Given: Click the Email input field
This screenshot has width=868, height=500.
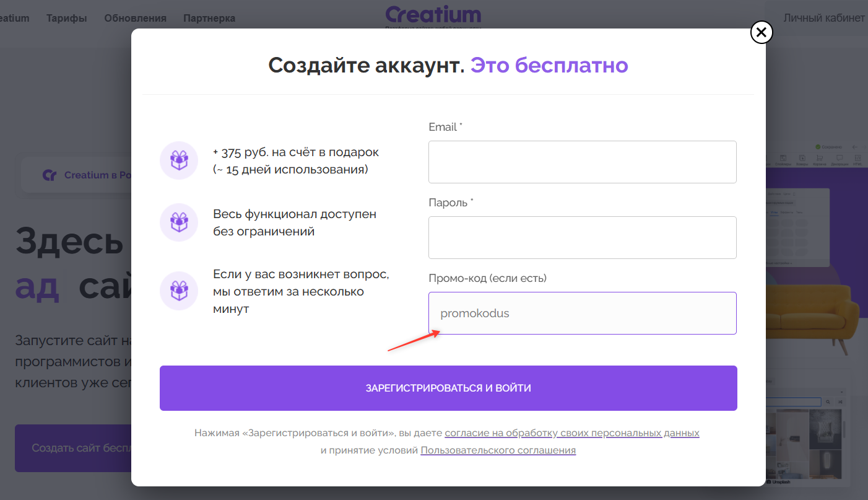Looking at the screenshot, I should (583, 162).
